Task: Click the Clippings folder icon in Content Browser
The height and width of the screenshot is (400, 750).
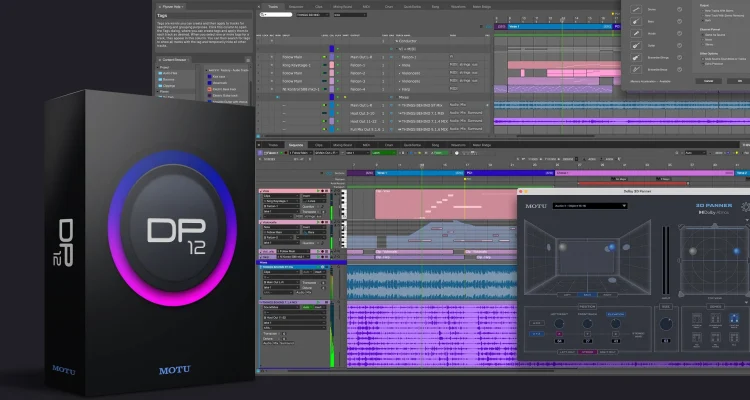Action: tap(160, 86)
